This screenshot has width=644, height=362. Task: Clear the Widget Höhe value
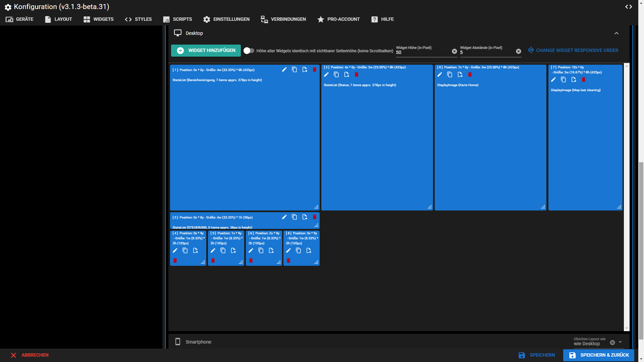point(454,51)
